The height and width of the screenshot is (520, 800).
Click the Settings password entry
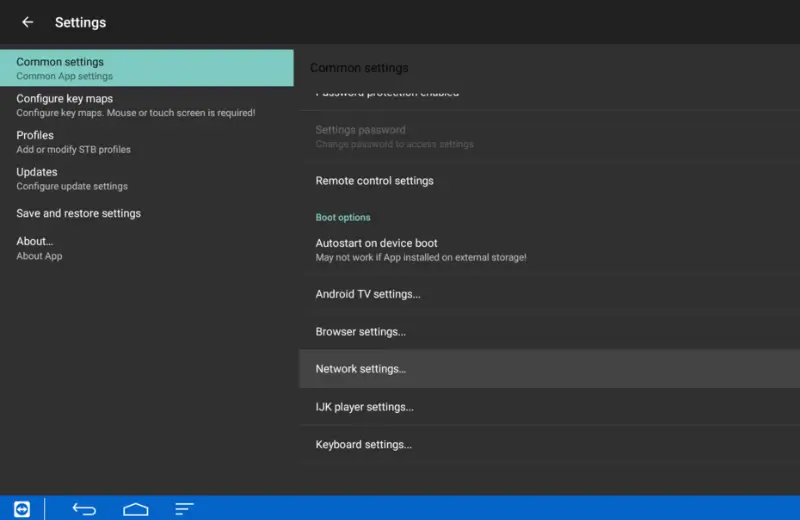click(548, 137)
